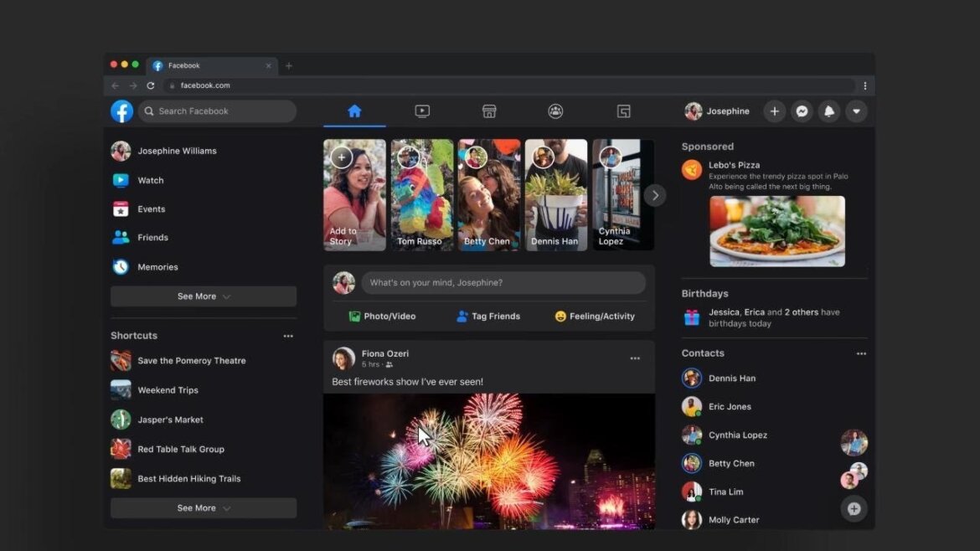Click the Photo/Video button
The image size is (980, 551).
click(382, 317)
